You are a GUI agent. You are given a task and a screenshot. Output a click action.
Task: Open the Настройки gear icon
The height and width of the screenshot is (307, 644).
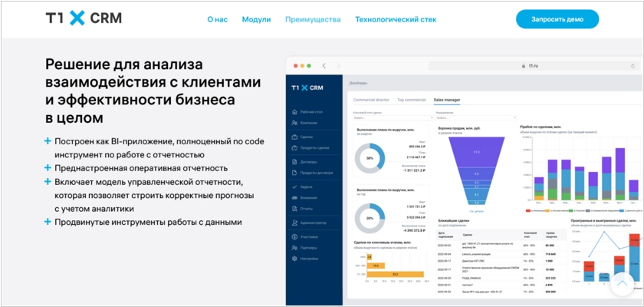[294, 259]
